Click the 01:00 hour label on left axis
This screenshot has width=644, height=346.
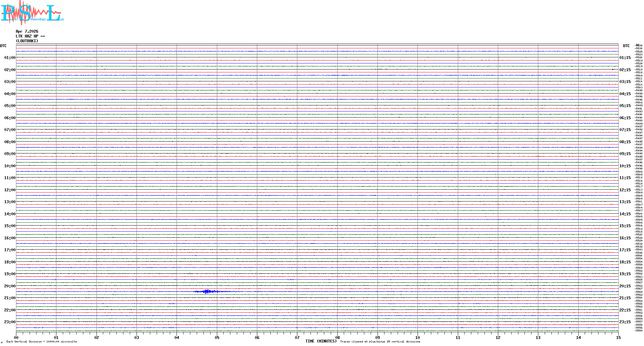(10, 58)
